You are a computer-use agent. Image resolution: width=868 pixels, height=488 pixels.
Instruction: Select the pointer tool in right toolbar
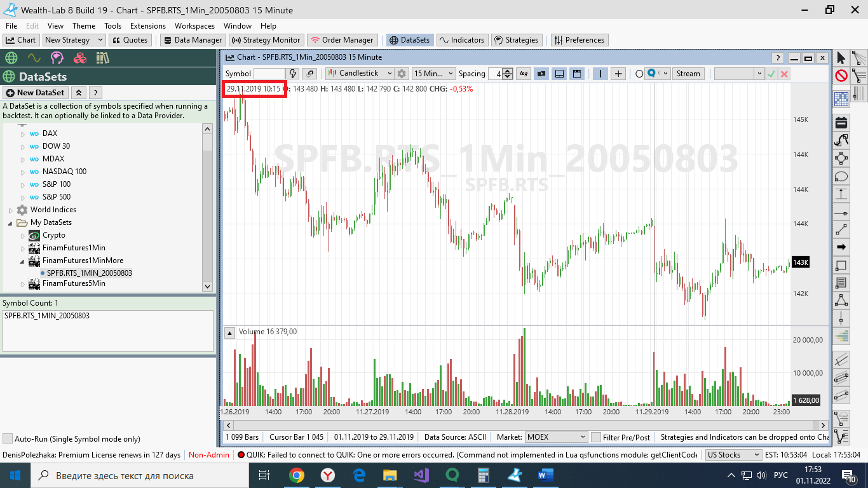tap(840, 58)
